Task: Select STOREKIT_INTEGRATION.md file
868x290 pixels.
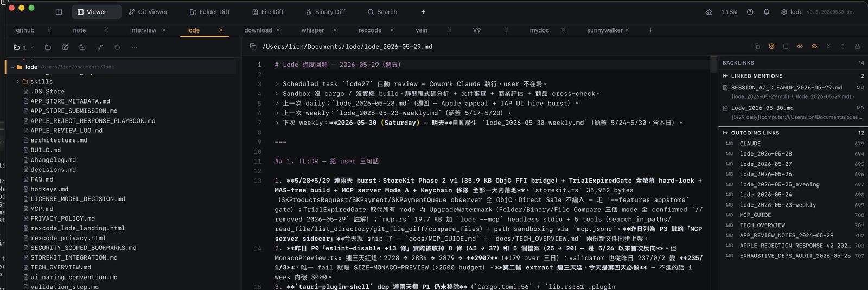Action: tap(74, 257)
